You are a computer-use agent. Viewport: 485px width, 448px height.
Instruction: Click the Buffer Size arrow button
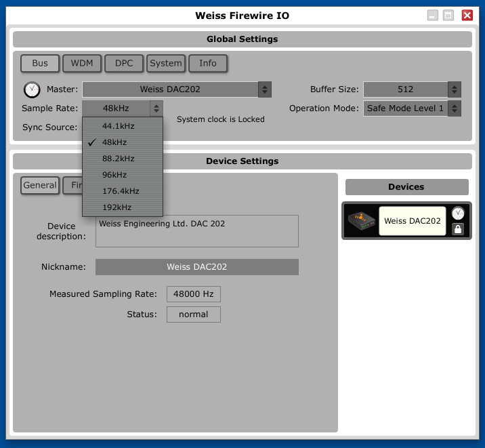[x=455, y=89]
